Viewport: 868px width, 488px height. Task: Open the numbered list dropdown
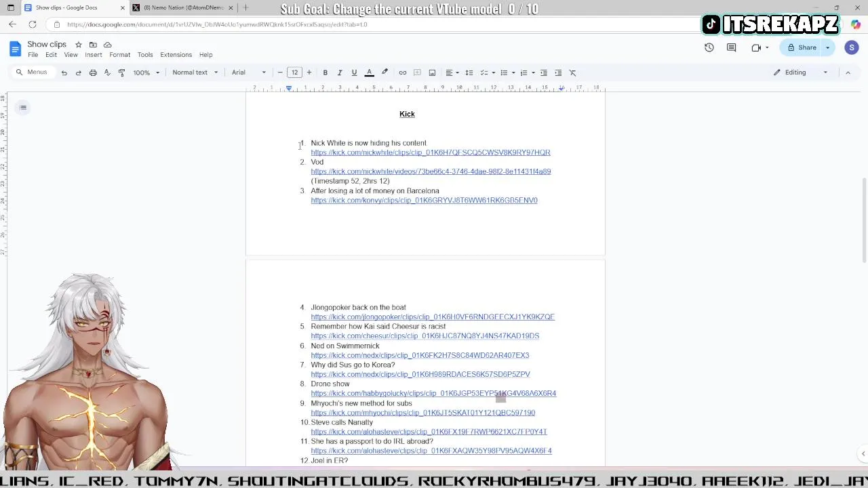[527, 73]
